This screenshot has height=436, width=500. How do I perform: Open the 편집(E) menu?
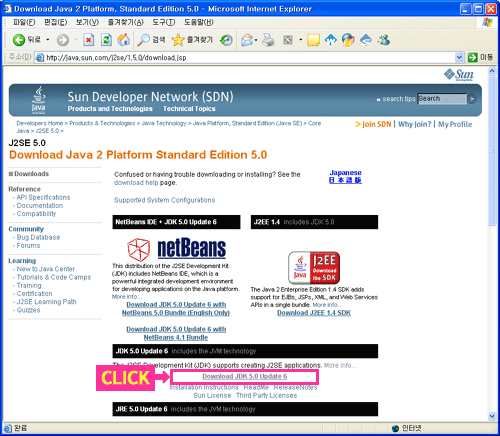pyautogui.click(x=56, y=22)
